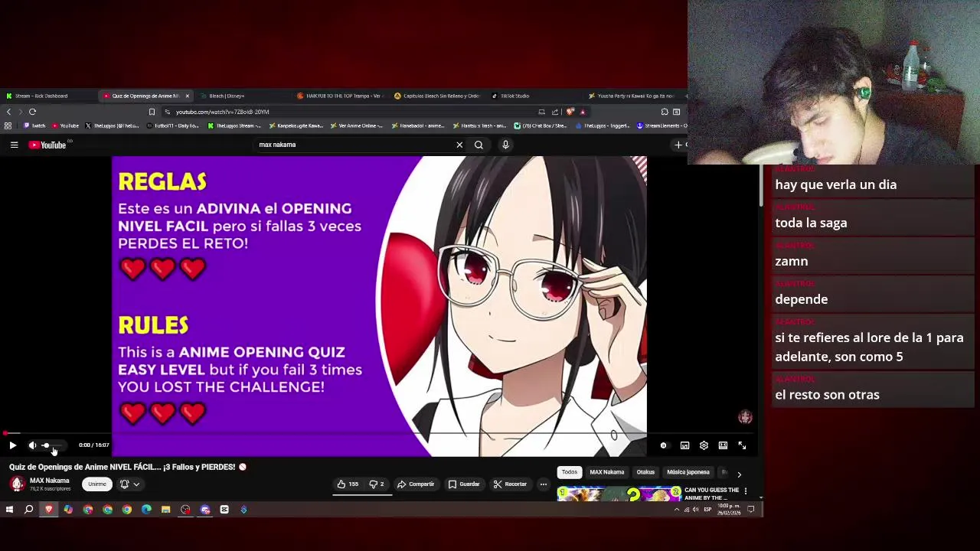This screenshot has width=980, height=551.
Task: Open Windows taskbar search
Action: (x=28, y=510)
